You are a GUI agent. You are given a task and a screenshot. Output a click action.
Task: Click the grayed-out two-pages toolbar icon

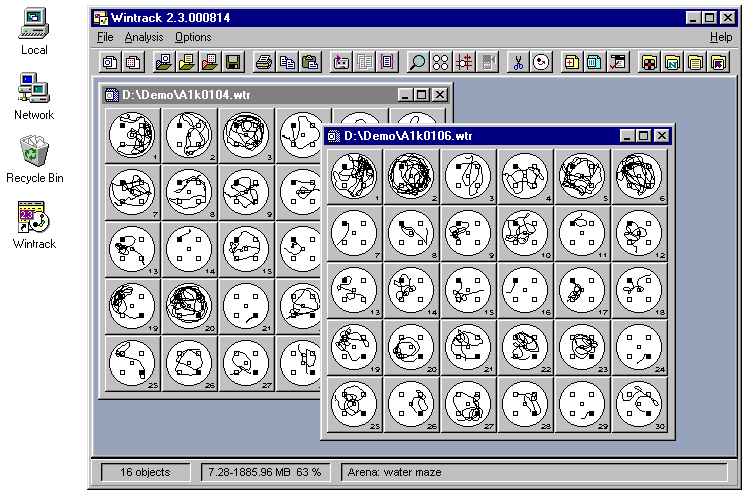pos(364,62)
